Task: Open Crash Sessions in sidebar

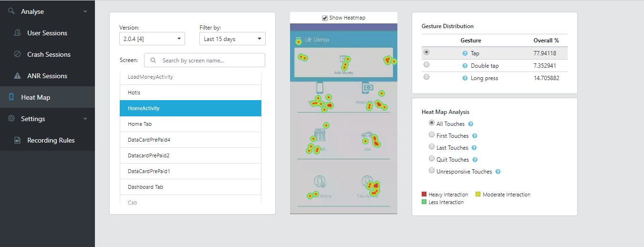Action: point(47,54)
